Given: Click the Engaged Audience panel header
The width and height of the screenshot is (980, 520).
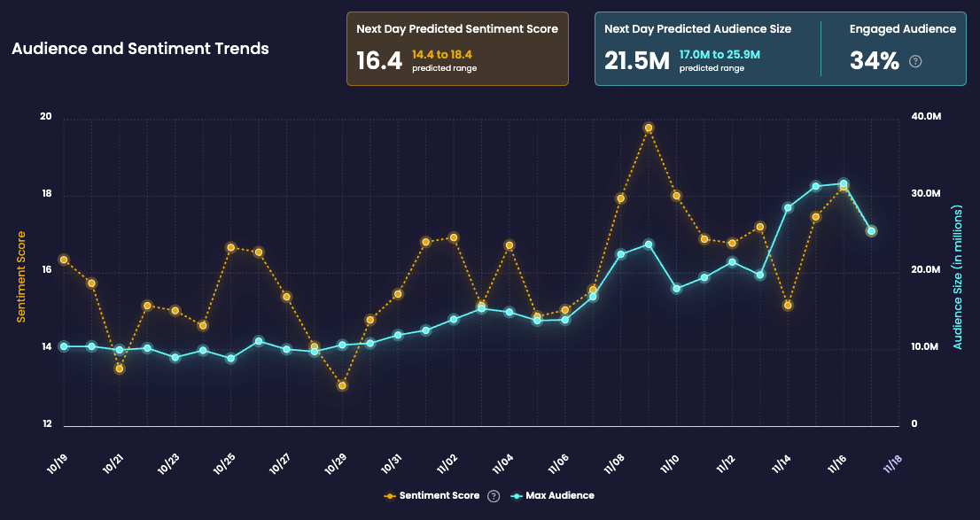Looking at the screenshot, I should 902,28.
